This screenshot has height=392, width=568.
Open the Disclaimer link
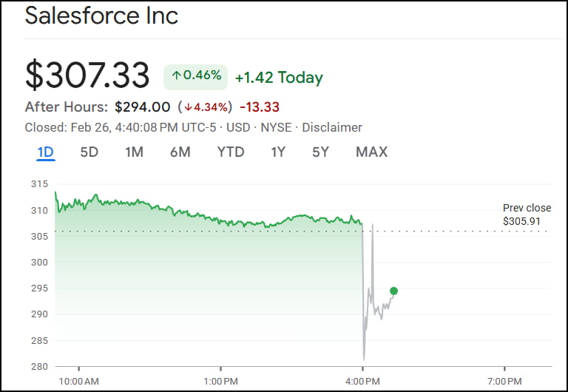tap(332, 127)
